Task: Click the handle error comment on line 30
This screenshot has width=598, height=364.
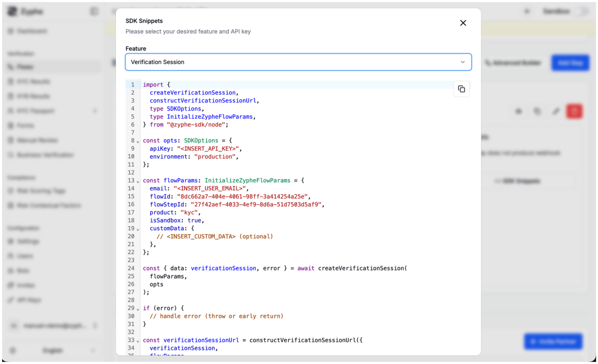Action: point(216,316)
